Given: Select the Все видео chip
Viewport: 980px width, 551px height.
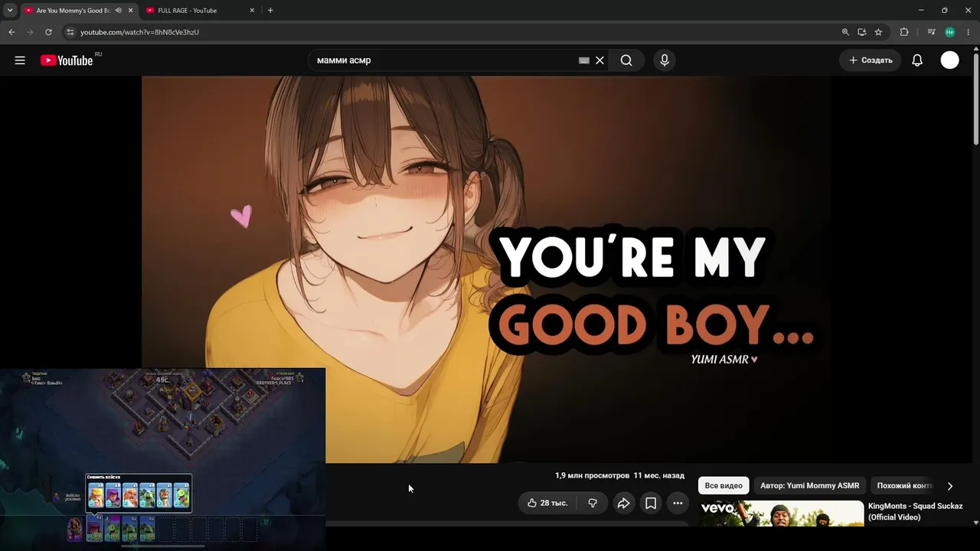Looking at the screenshot, I should (724, 486).
